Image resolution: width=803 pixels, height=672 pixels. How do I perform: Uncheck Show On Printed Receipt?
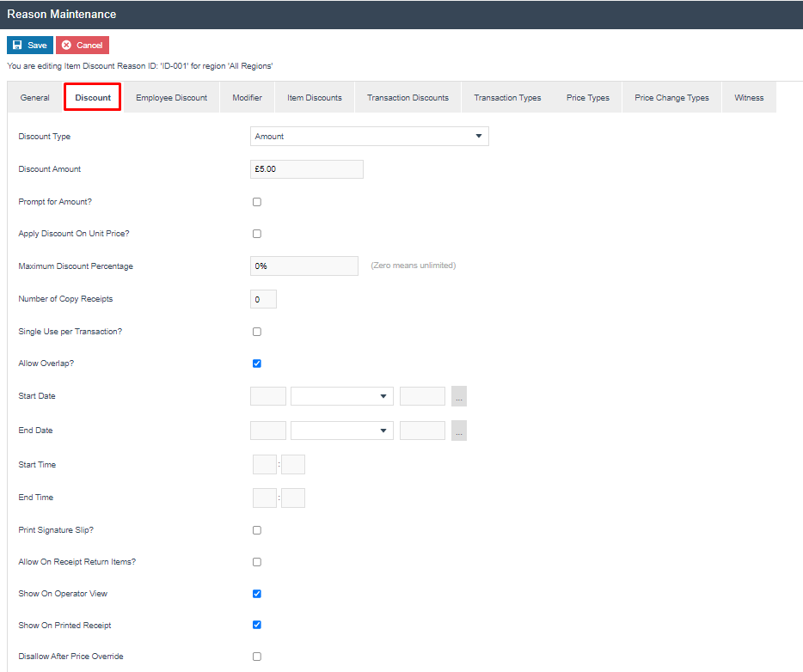pos(257,625)
